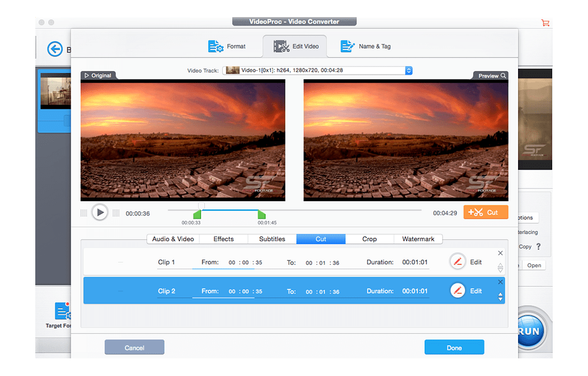
Task: Click the blue back arrow icon
Action: coord(55,49)
